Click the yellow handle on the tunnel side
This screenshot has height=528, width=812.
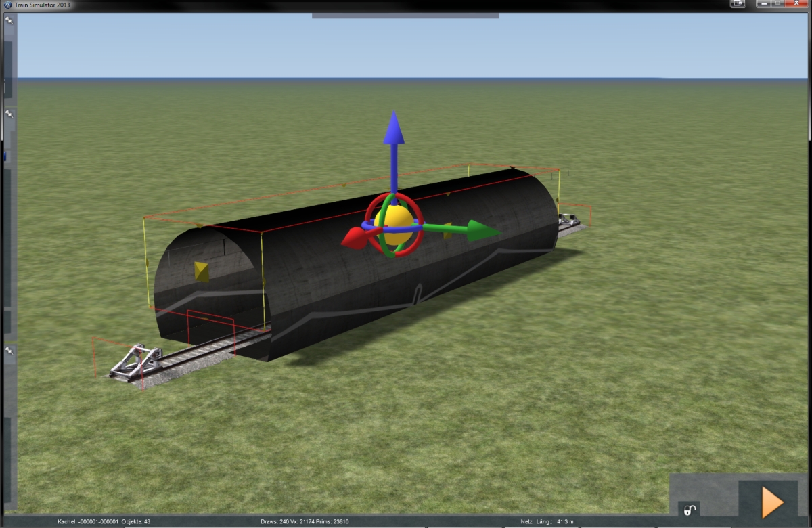447,230
